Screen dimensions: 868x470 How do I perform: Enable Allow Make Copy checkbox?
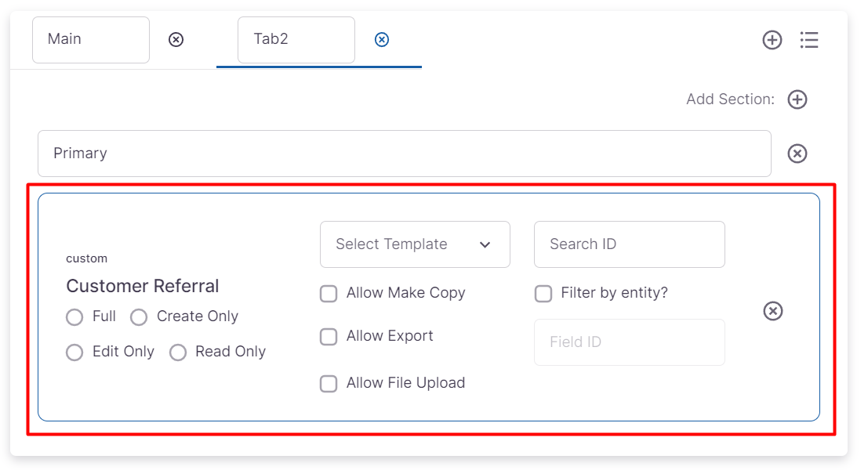coord(329,294)
